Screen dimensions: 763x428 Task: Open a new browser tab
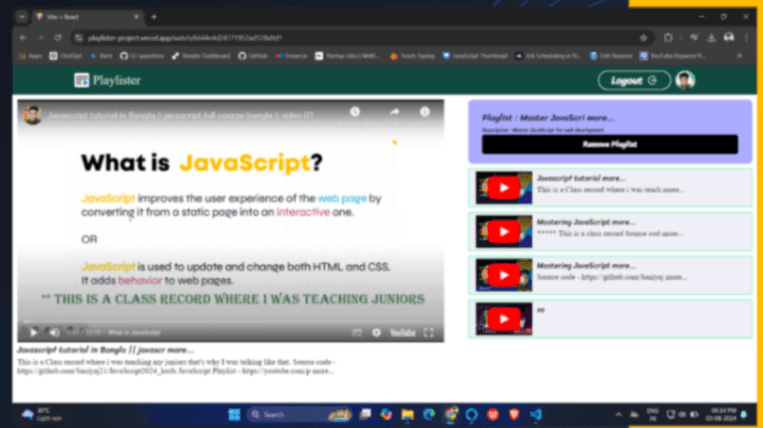coord(153,17)
